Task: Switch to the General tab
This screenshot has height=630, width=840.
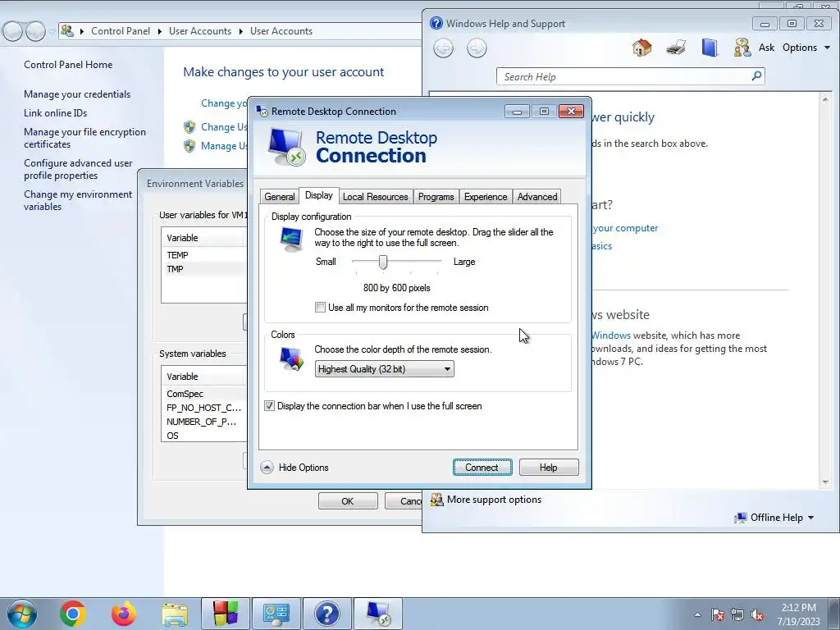Action: click(x=280, y=197)
